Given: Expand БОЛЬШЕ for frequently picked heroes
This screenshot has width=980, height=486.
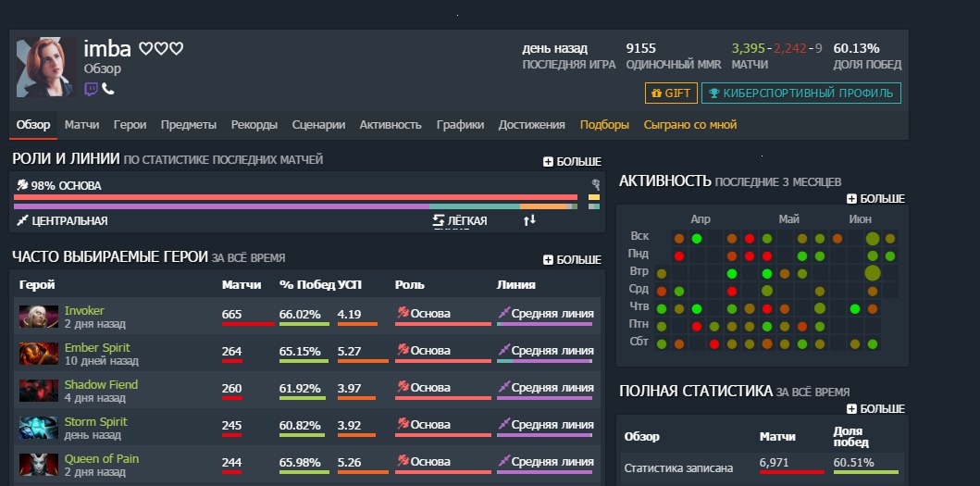Looking at the screenshot, I should (572, 260).
